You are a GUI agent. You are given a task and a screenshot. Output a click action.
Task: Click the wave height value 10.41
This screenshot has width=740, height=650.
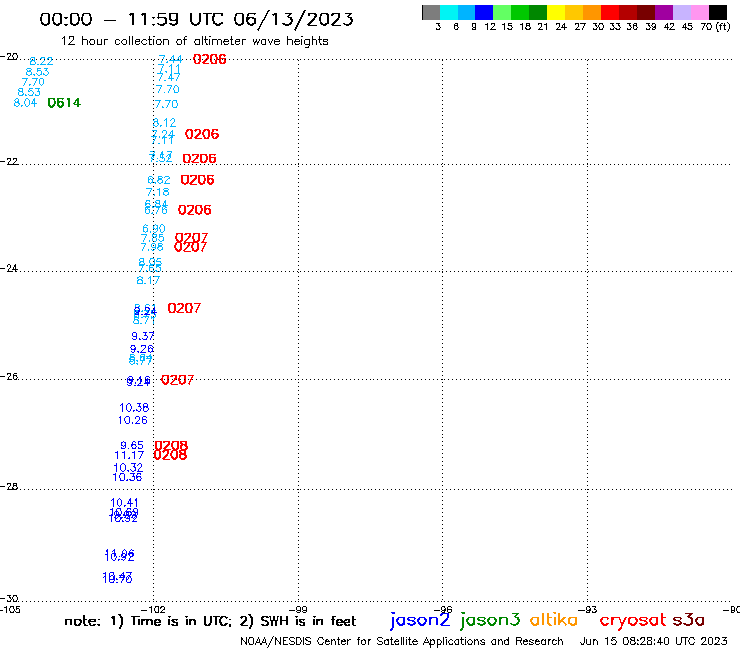tap(124, 503)
